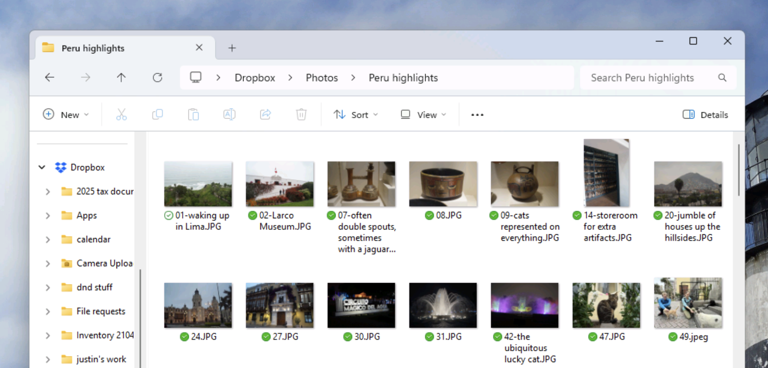The height and width of the screenshot is (368, 768).
Task: Collapse the Dropbox tree node
Action: click(x=42, y=168)
